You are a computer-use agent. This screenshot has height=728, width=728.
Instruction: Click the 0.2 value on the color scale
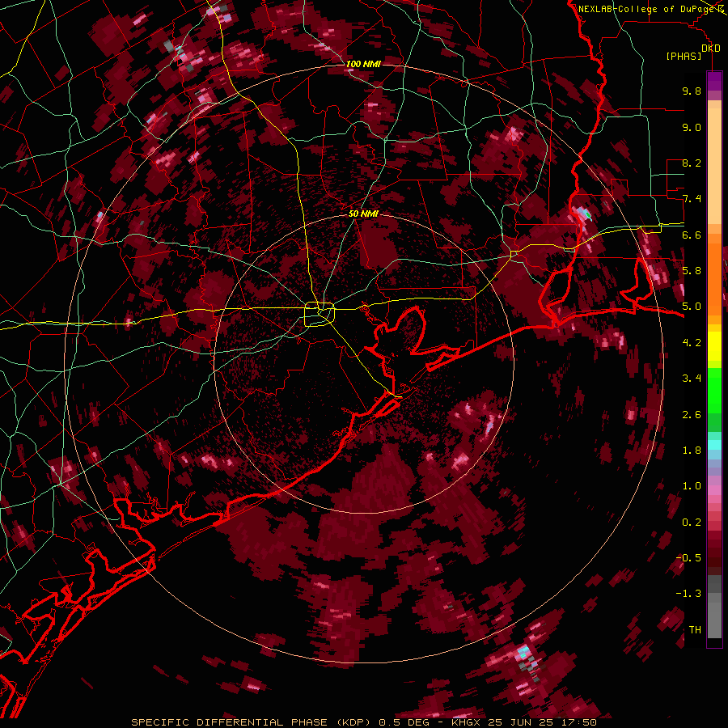point(692,523)
